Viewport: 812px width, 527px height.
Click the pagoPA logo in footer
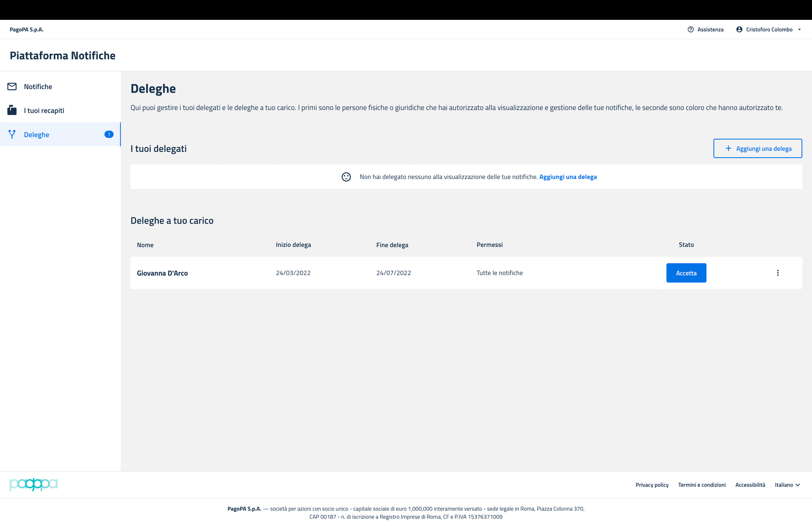coord(34,485)
